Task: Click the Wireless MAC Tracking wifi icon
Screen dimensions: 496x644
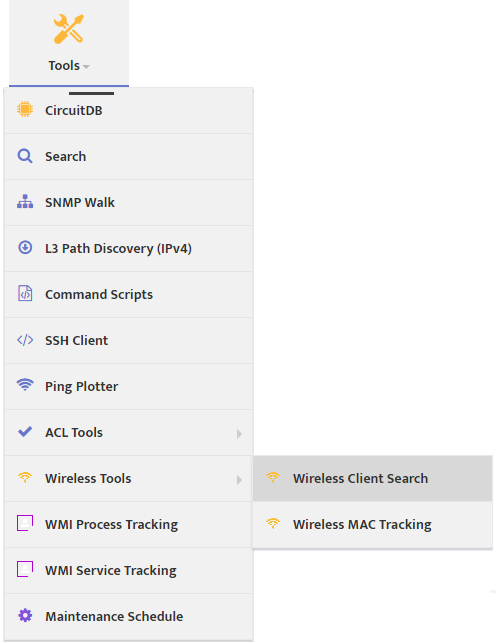Action: pos(273,523)
